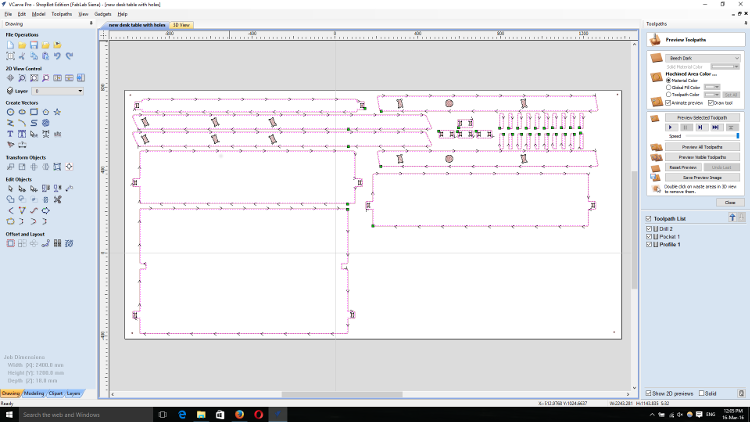
Task: Select the Draw Circle tool
Action: (x=11, y=112)
